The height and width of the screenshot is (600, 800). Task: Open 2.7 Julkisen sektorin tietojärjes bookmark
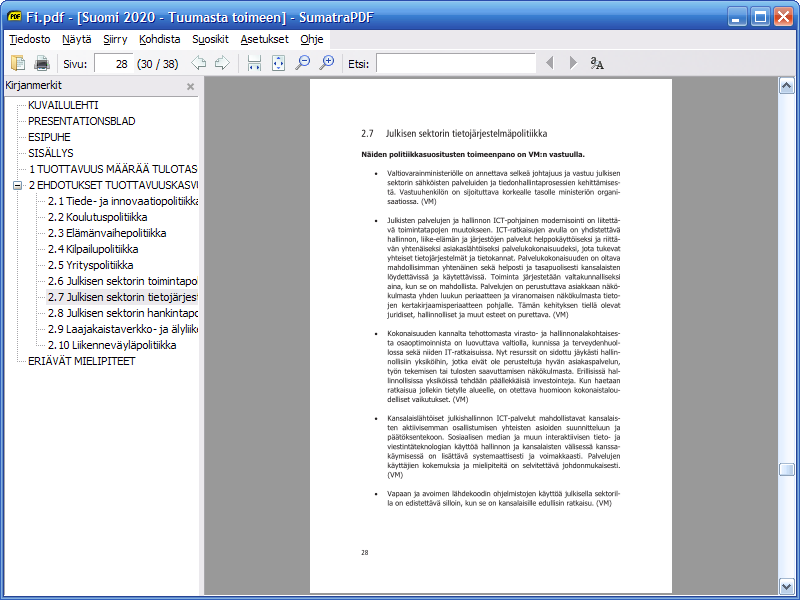coord(122,297)
